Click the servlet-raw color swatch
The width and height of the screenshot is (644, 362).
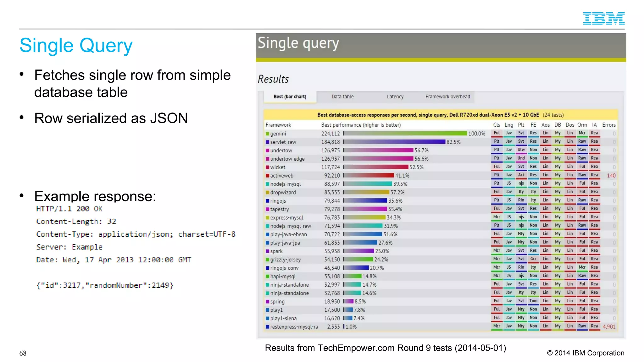point(267,142)
